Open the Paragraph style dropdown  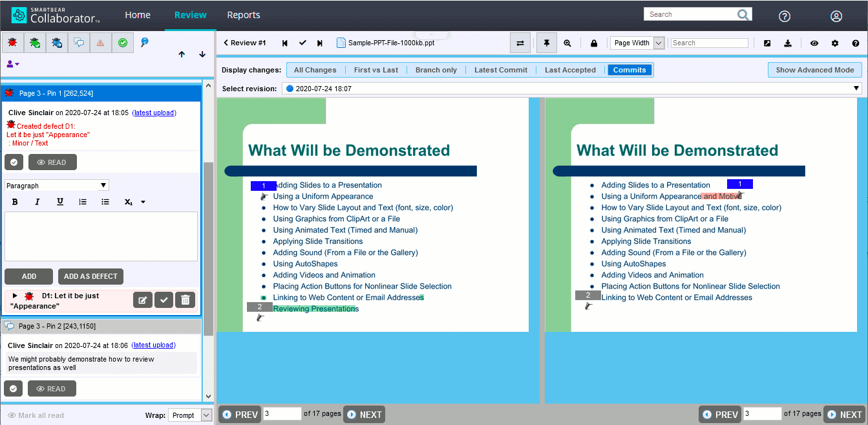pyautogui.click(x=56, y=185)
